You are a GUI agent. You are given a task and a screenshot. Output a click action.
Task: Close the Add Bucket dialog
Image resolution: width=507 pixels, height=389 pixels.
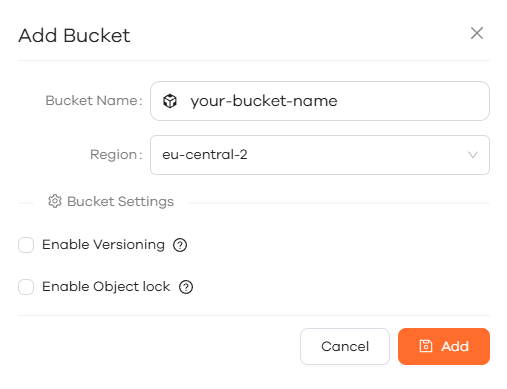coord(477,33)
